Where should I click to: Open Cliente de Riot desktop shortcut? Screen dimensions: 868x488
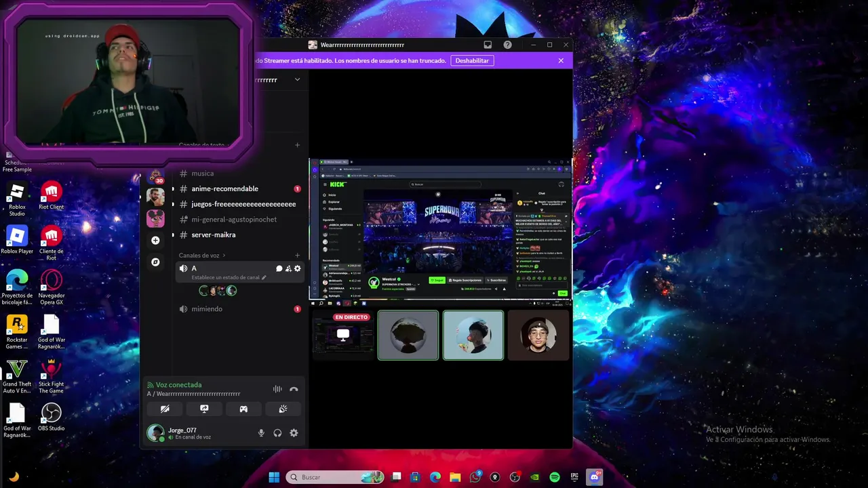pyautogui.click(x=51, y=243)
